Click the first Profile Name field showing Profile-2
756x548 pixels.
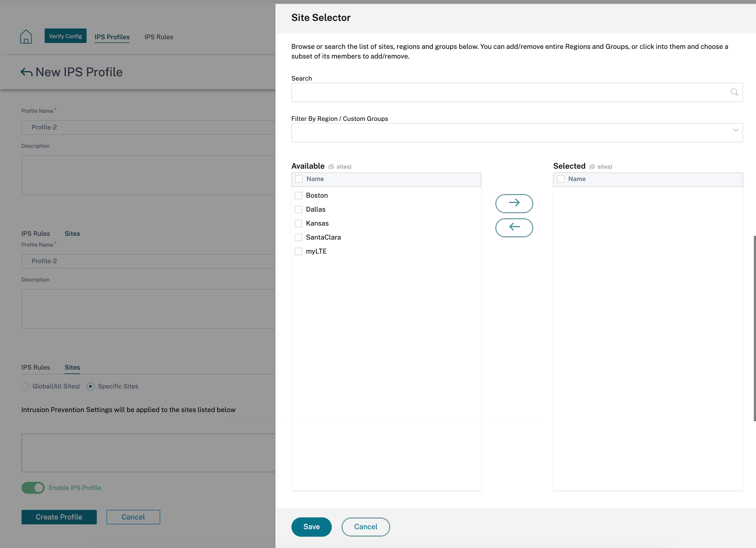[x=148, y=128]
